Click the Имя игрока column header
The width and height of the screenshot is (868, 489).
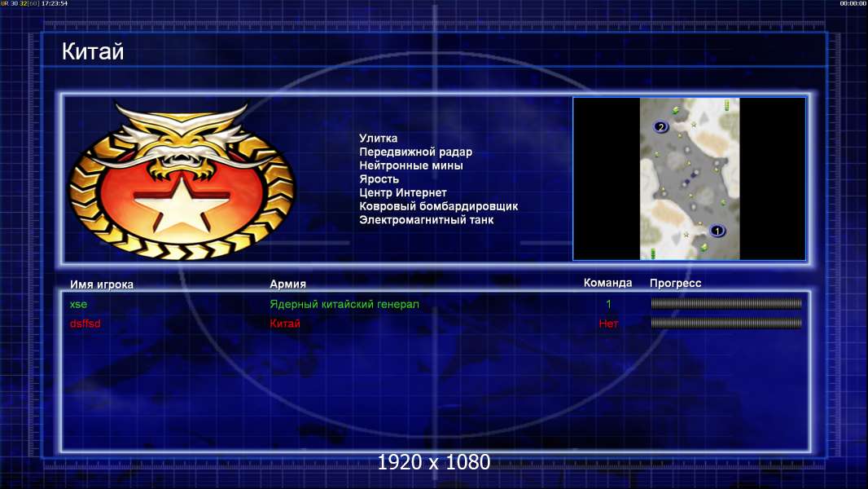(x=101, y=284)
